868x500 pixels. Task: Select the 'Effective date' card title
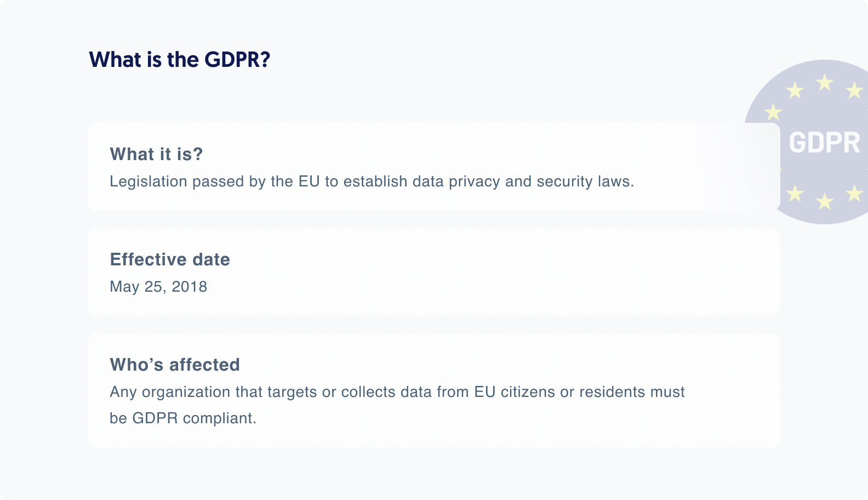click(170, 259)
